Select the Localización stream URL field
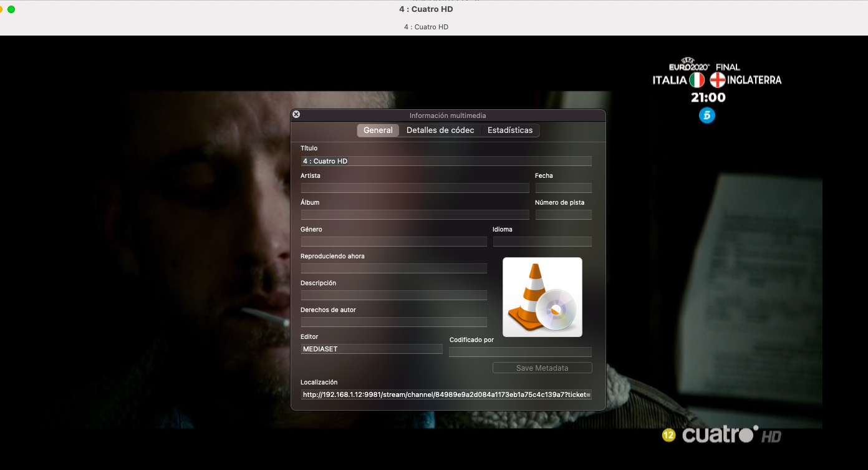868x470 pixels. pyautogui.click(x=445, y=394)
